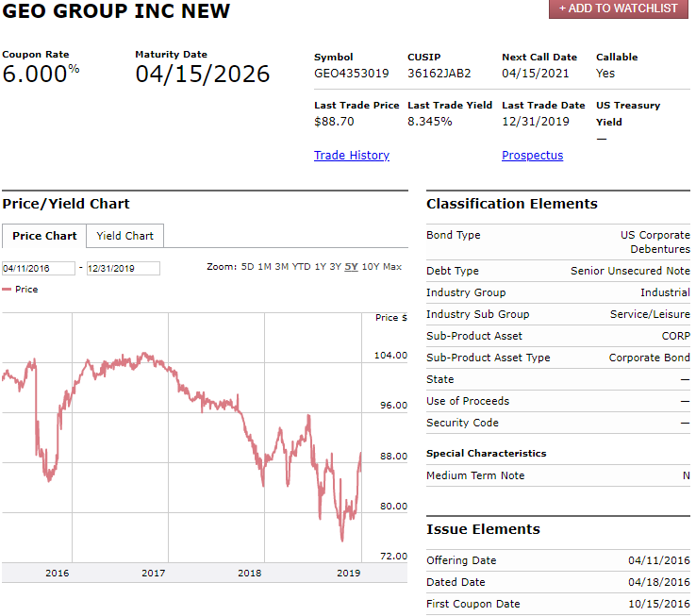
Task: Switch to the Yield Chart tab
Action: pyautogui.click(x=124, y=236)
